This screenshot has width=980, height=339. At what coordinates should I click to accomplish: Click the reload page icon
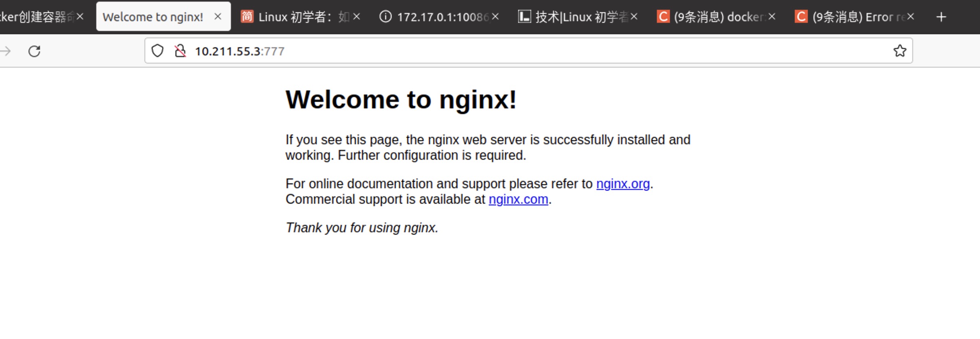[34, 51]
